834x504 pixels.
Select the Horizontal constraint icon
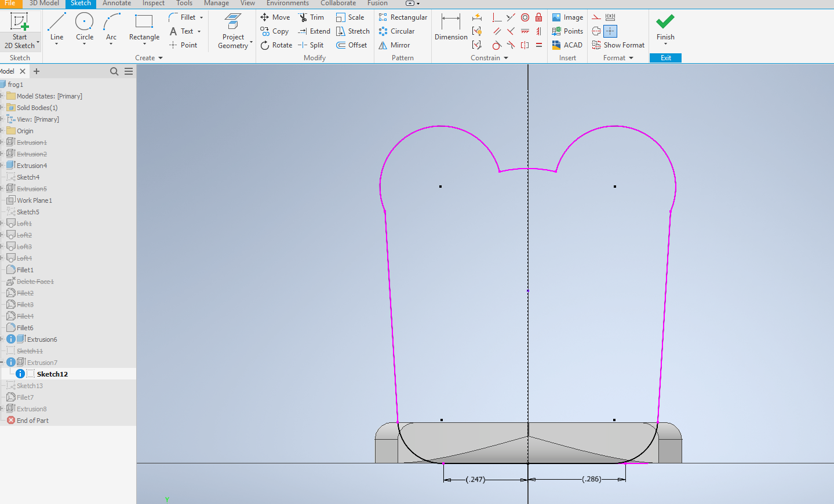tap(525, 31)
